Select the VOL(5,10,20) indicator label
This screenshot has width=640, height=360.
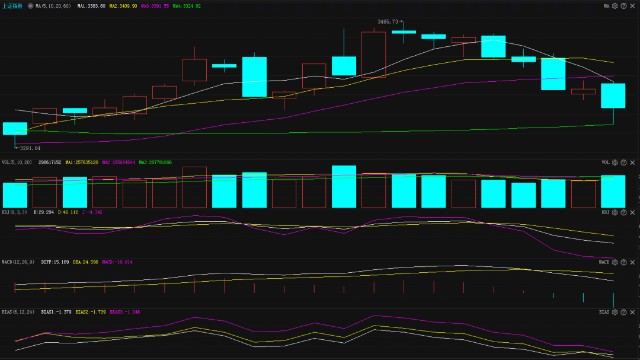tap(17, 162)
